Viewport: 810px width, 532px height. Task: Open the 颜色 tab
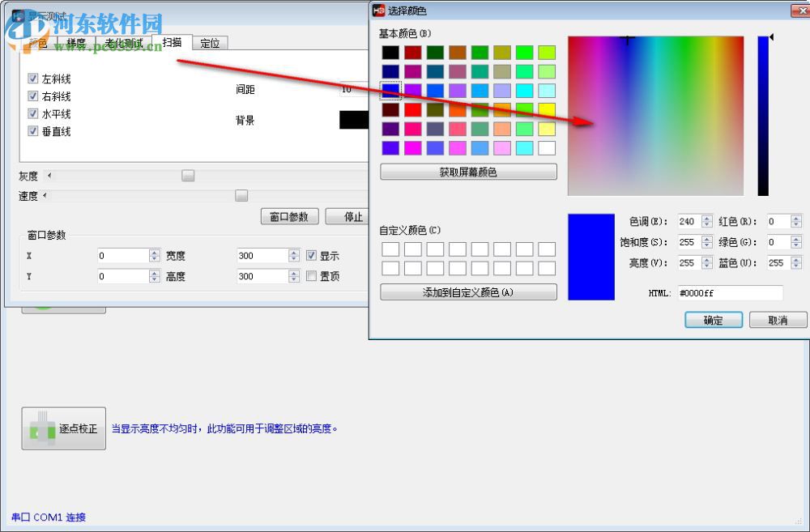(x=38, y=43)
